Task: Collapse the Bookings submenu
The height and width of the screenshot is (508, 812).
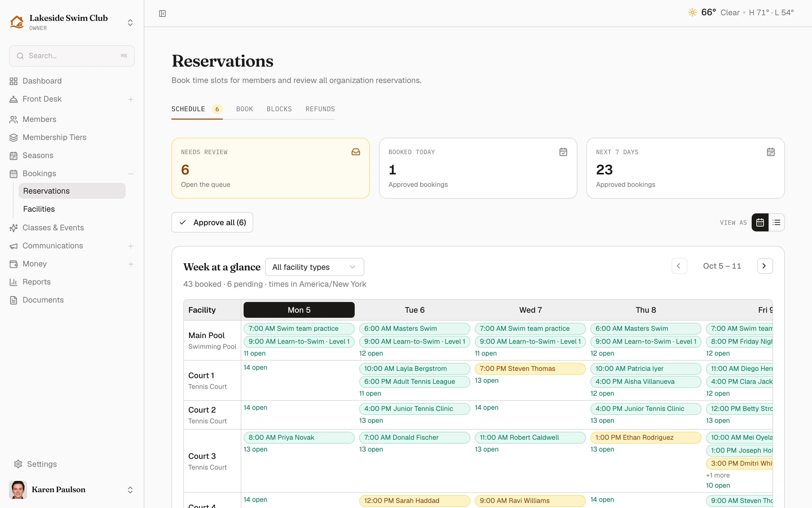Action: click(x=131, y=174)
